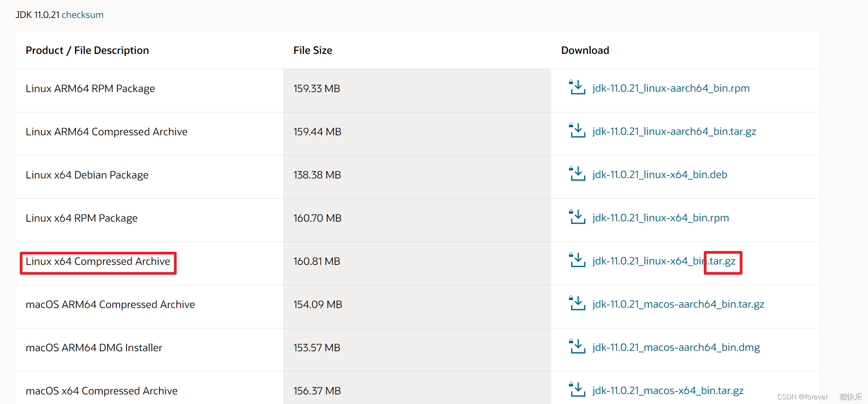Download jdk-11.0.21_macos-aarch64_bin.dmg link
Screen dimensions: 868x404
(x=676, y=347)
